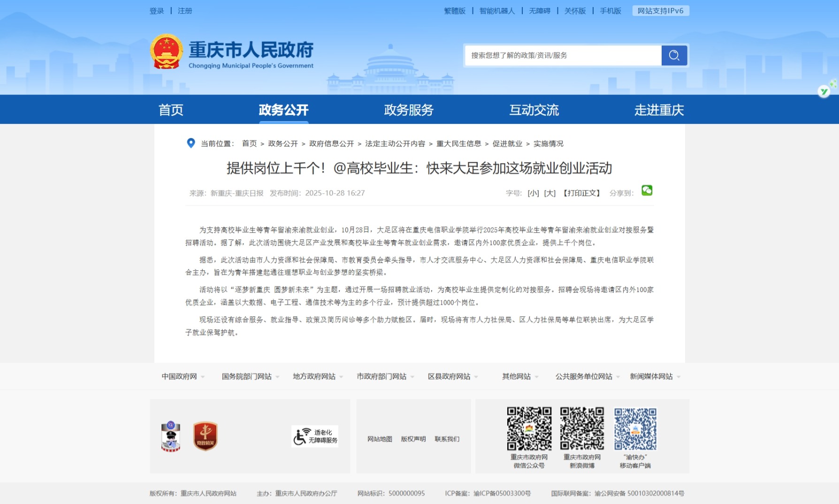
Task: Share the article via the WeChat icon
Action: point(647,191)
